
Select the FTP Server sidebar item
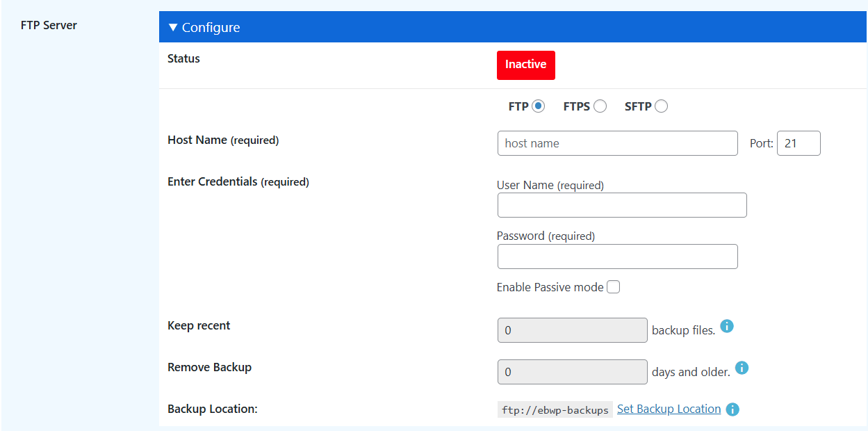pos(47,25)
